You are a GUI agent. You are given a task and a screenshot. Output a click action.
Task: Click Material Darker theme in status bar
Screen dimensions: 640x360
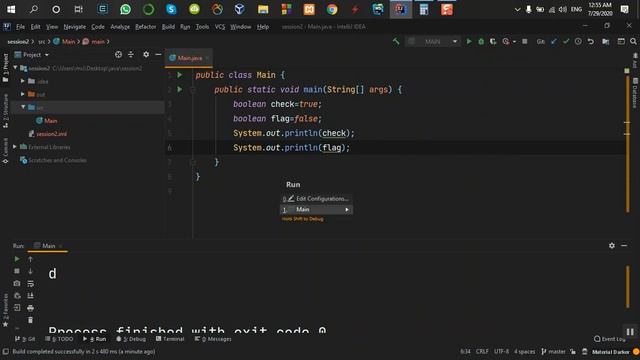click(611, 352)
